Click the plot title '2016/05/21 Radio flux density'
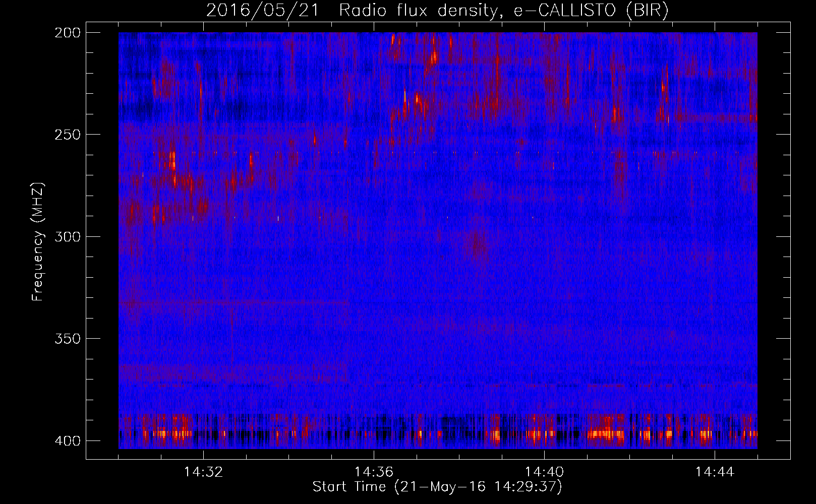 (x=437, y=10)
